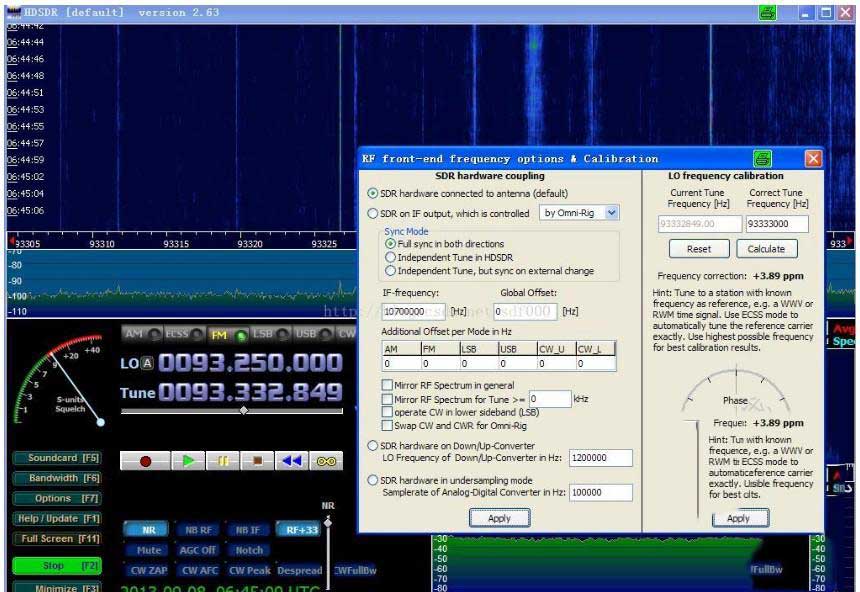The image size is (860, 592).
Task: Click the stop square playback icon
Action: 257,461
